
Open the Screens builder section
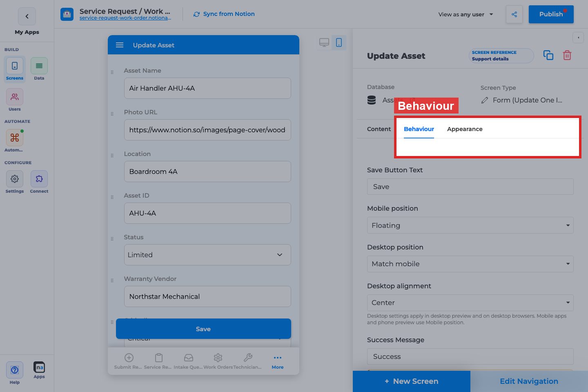coord(15,69)
